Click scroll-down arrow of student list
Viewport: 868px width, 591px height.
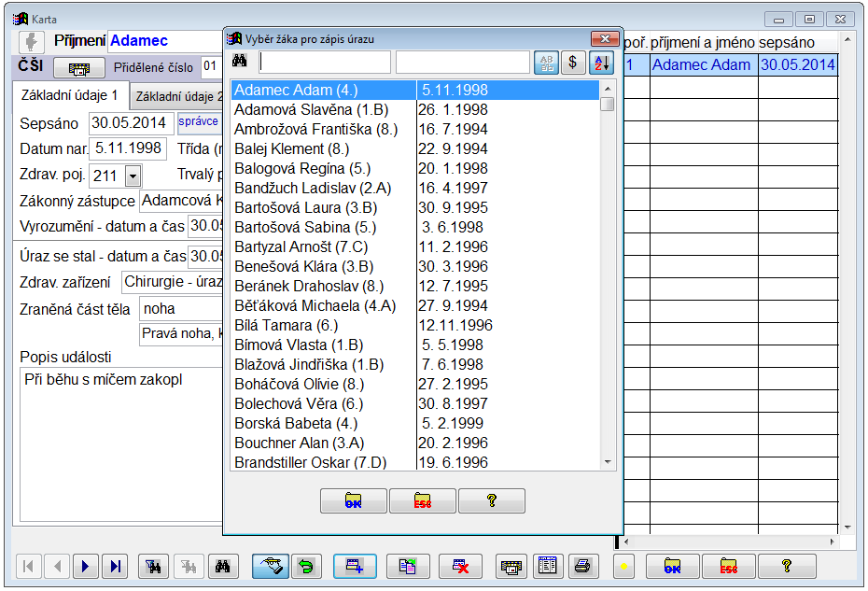608,461
